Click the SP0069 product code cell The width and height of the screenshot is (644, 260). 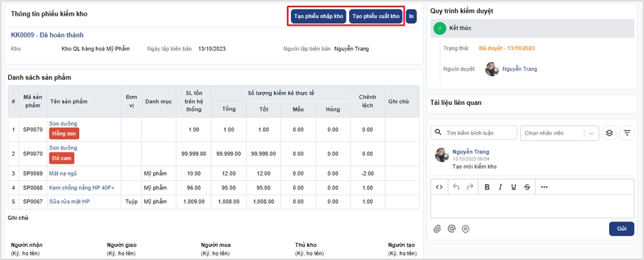33,174
